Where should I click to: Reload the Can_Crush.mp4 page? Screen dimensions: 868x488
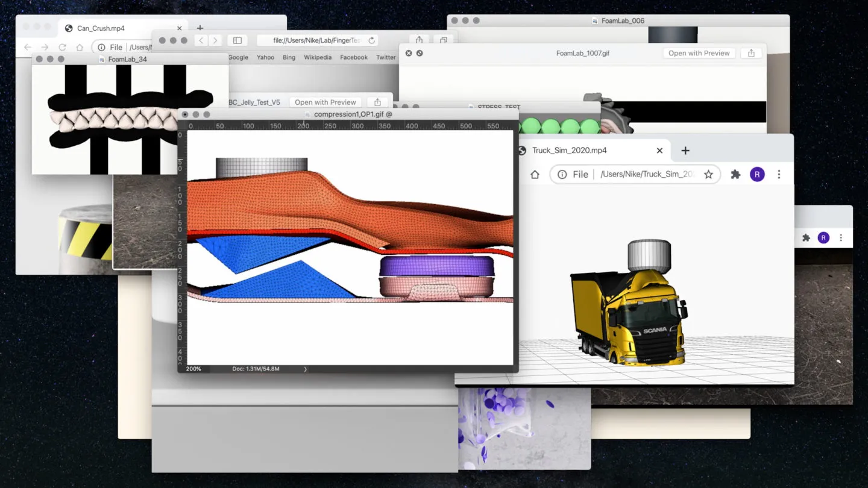tap(62, 47)
